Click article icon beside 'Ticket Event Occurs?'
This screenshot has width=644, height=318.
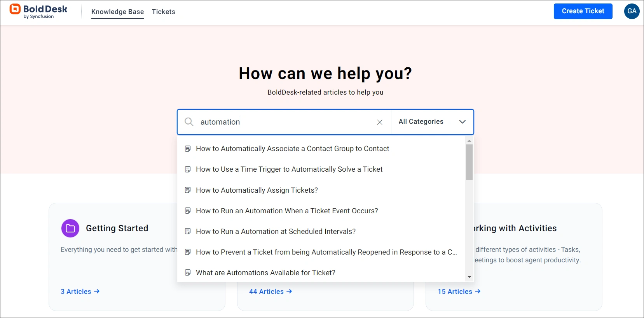click(x=188, y=211)
